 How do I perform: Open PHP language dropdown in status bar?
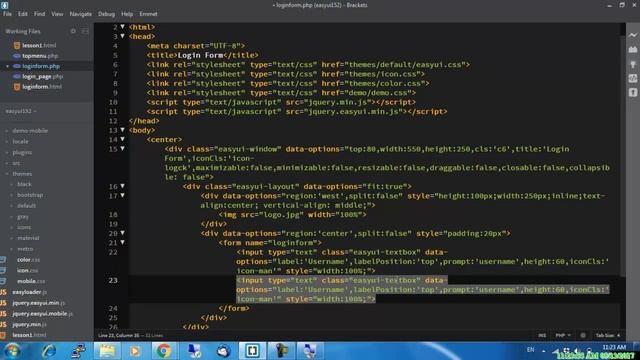pos(563,336)
